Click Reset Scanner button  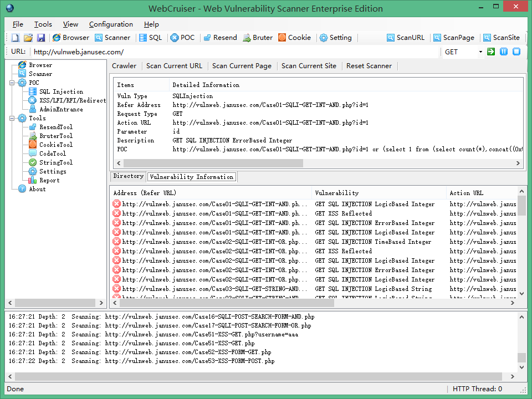coord(369,66)
